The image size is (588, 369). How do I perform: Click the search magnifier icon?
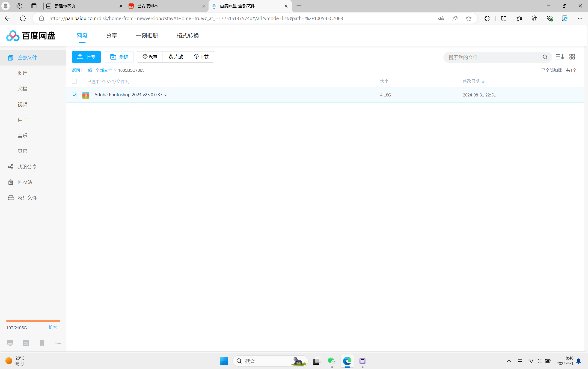coord(545,57)
